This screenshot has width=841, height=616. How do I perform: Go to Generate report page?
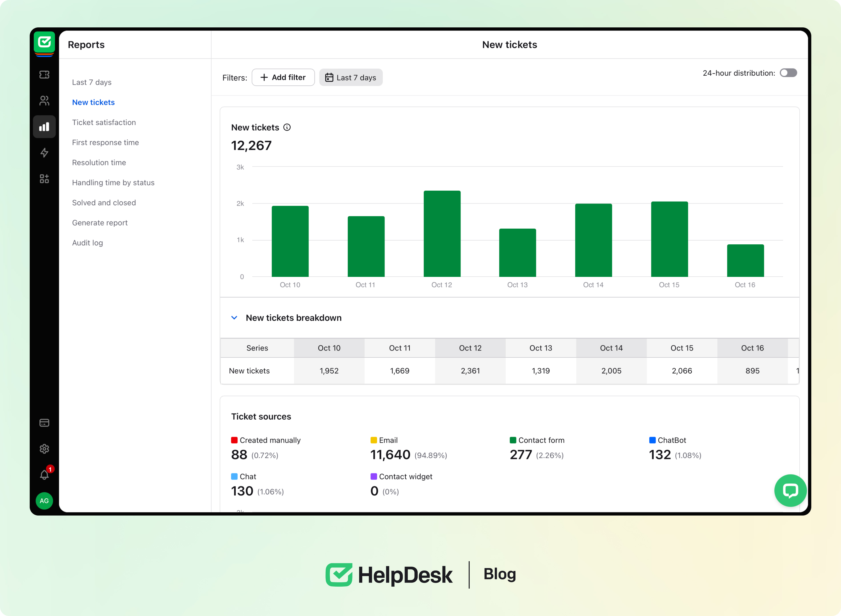click(x=100, y=223)
